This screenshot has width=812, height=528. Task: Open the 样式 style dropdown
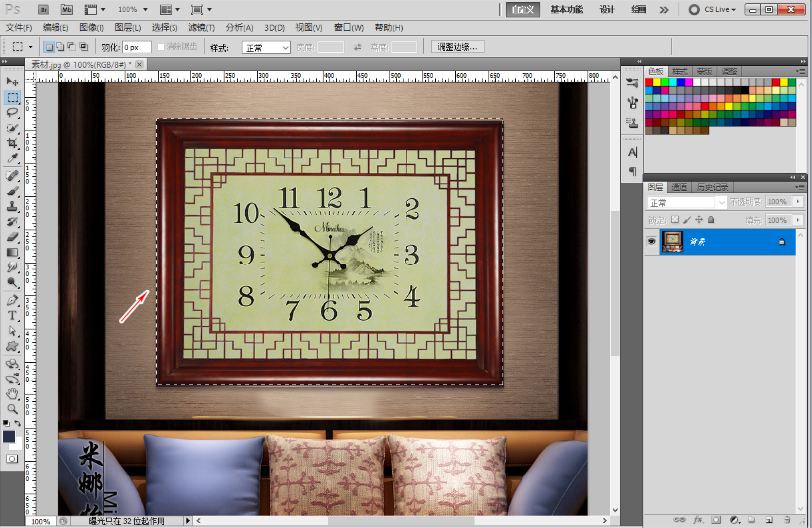click(x=267, y=47)
